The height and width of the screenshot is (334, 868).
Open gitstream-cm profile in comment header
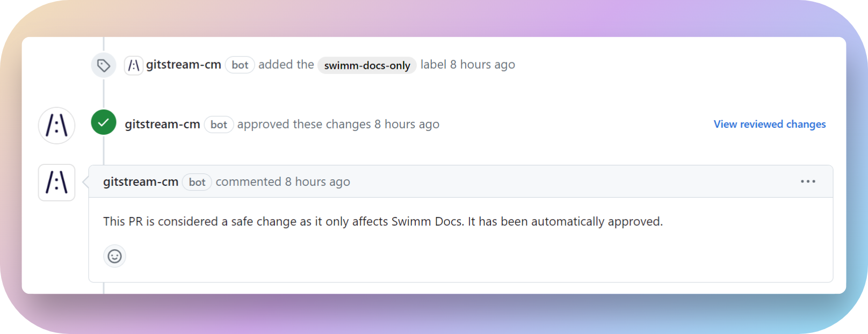pyautogui.click(x=141, y=181)
